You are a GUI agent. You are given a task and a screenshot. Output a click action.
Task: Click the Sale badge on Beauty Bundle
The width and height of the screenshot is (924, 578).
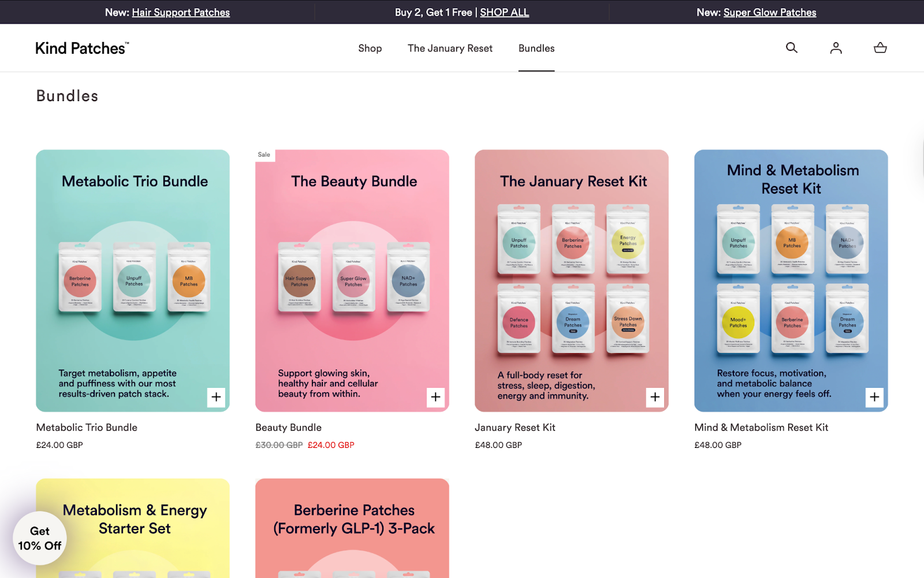point(264,154)
